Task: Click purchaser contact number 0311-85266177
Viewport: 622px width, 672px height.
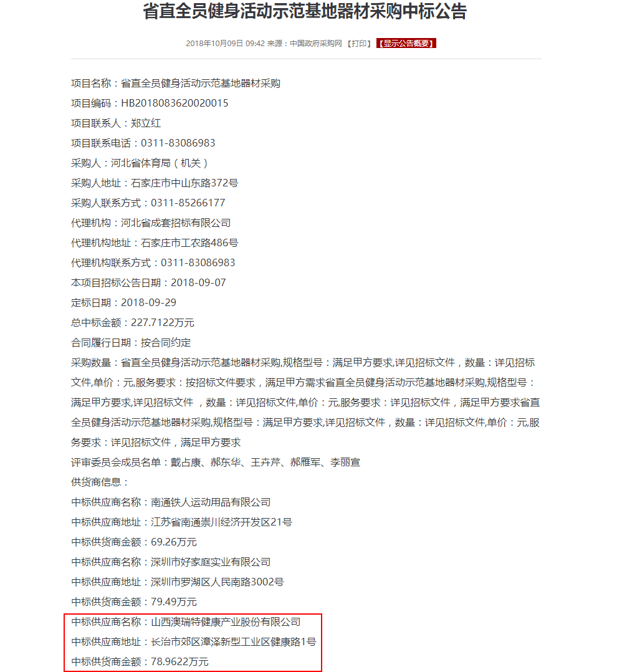Action: (188, 203)
